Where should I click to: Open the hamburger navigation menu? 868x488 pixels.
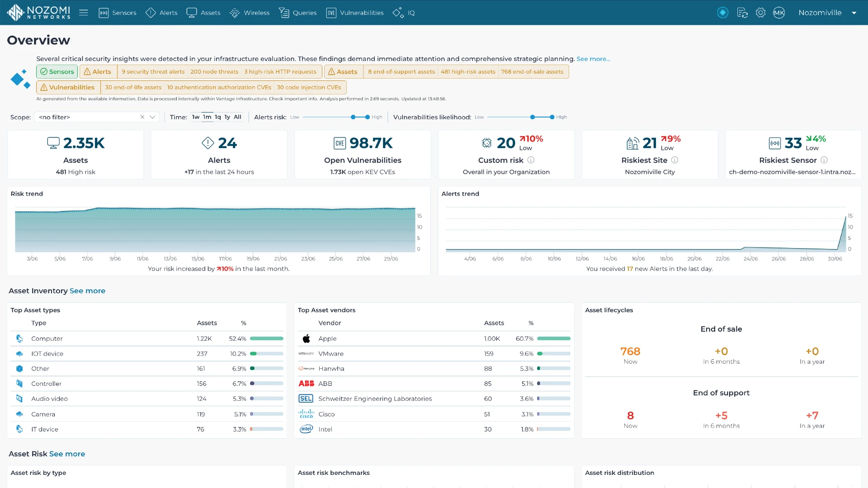coord(84,13)
